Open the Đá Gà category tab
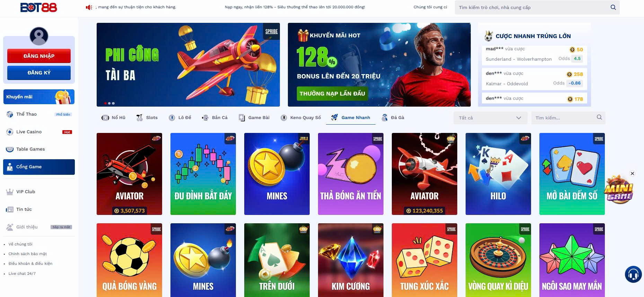 click(393, 118)
